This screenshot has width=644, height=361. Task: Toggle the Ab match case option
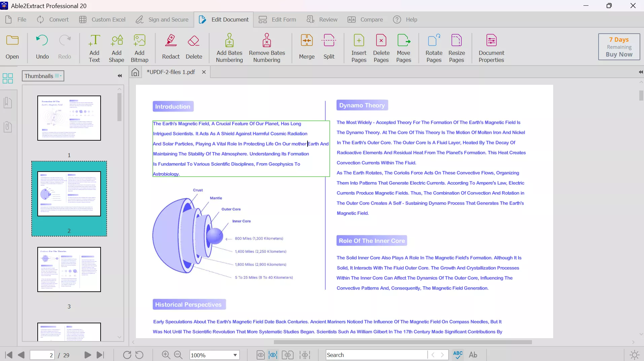click(473, 355)
